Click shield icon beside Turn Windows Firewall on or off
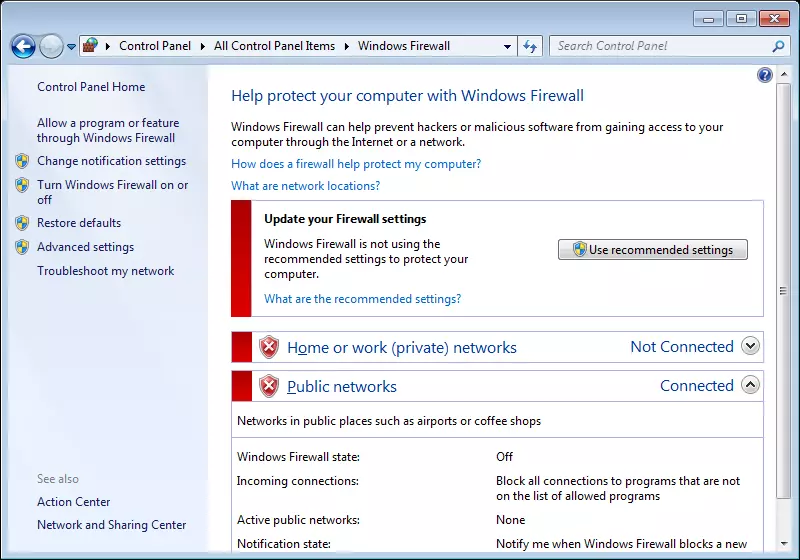The width and height of the screenshot is (800, 560). [x=22, y=185]
